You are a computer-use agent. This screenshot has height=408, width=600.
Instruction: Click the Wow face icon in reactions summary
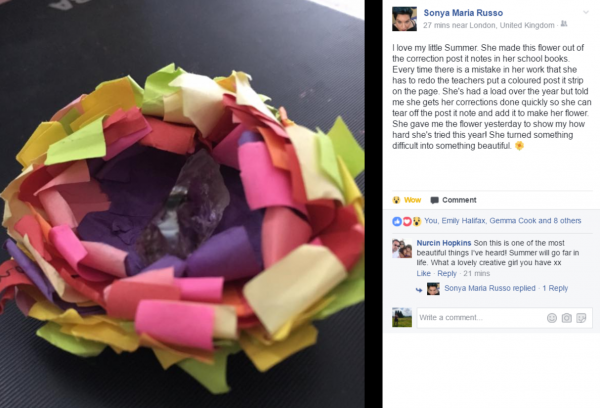click(x=417, y=221)
